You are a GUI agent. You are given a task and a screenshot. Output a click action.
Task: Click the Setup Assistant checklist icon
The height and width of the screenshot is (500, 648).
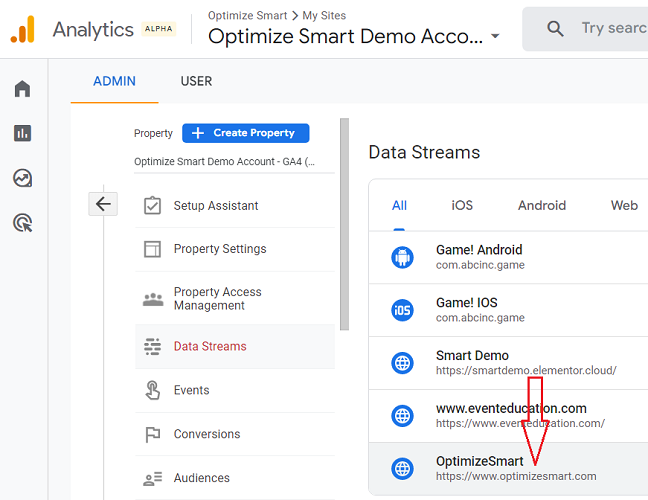pos(152,205)
